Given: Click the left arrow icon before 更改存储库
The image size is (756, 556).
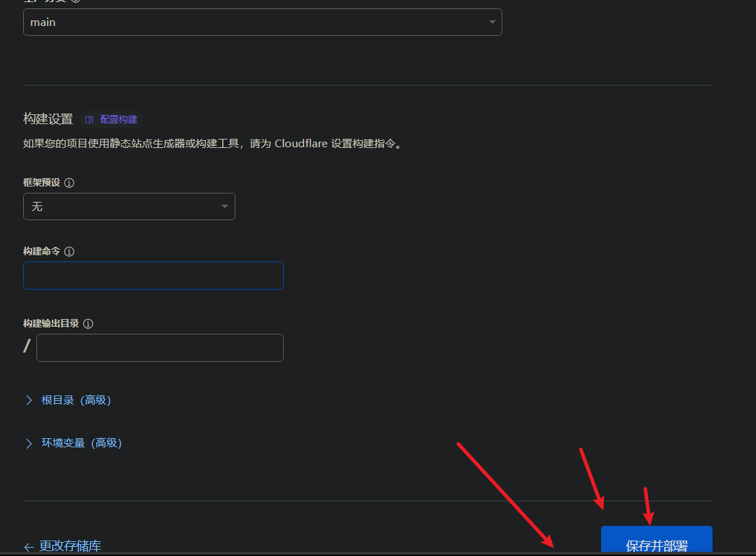Looking at the screenshot, I should pyautogui.click(x=29, y=546).
